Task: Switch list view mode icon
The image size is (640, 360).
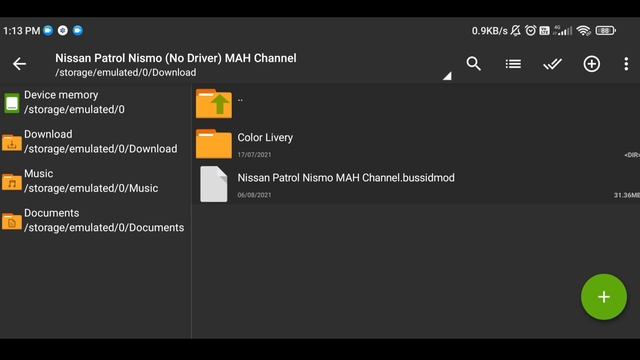Action: (513, 64)
